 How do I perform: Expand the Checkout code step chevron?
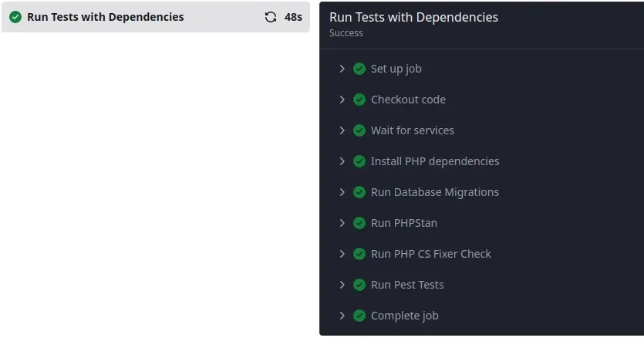point(342,100)
